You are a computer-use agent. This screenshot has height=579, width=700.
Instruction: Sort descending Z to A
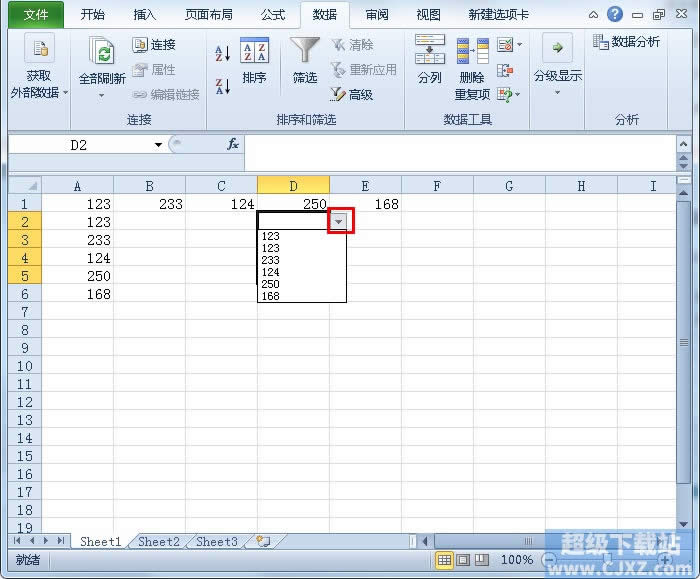(222, 86)
